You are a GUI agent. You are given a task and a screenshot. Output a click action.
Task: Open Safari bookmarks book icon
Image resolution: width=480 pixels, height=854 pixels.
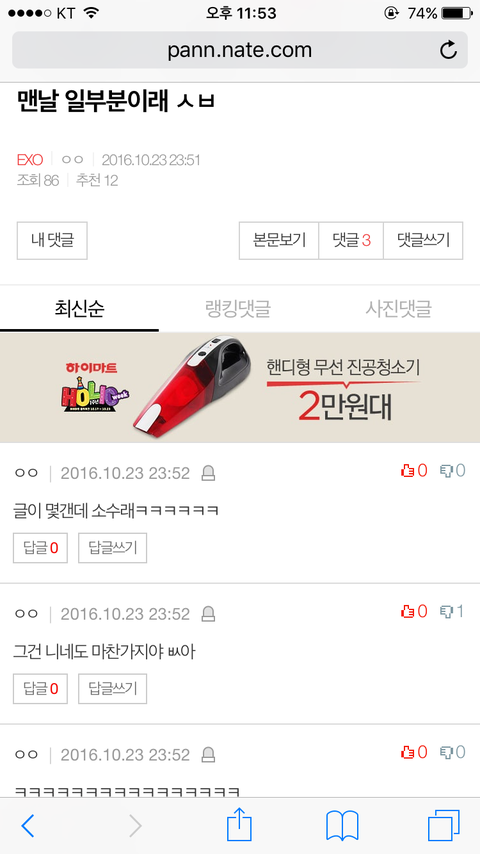coord(342,826)
